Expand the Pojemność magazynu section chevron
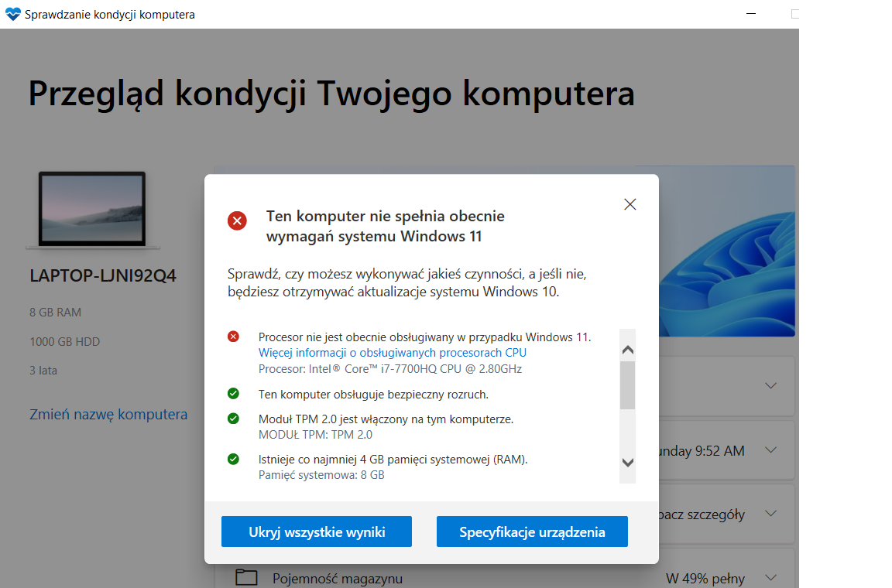892x588 pixels. click(771, 578)
